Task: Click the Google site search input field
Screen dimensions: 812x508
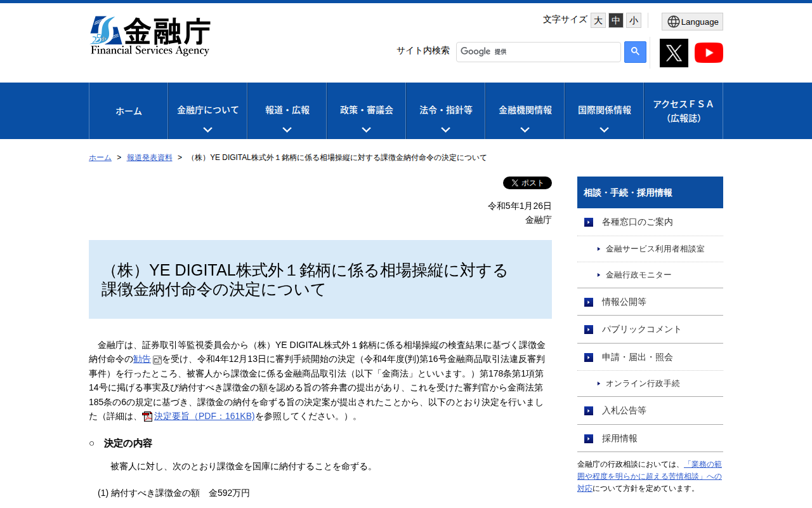Action: (539, 52)
